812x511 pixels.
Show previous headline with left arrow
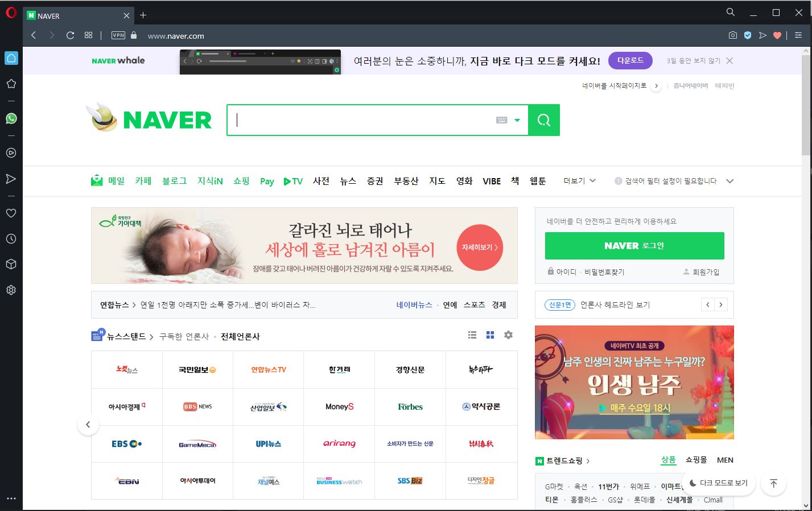[707, 305]
